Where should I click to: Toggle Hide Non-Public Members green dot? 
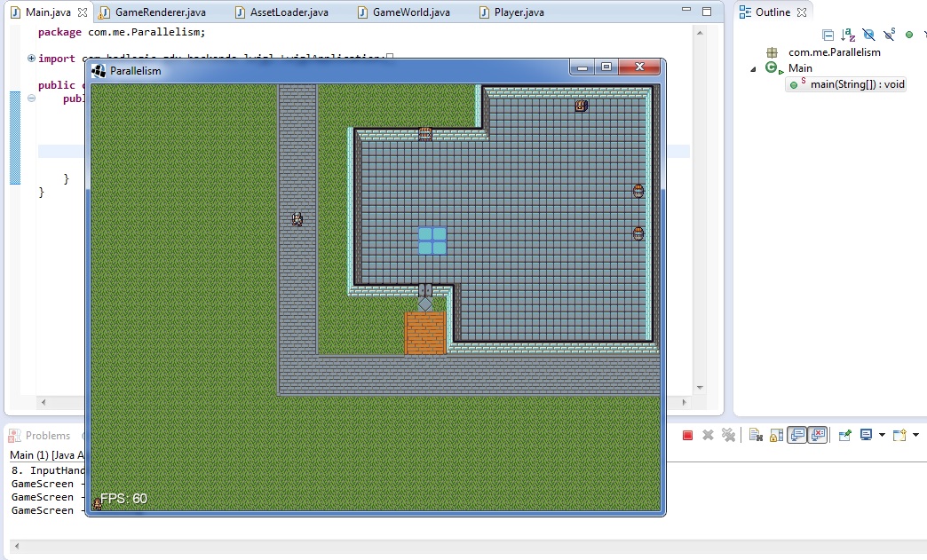click(909, 35)
